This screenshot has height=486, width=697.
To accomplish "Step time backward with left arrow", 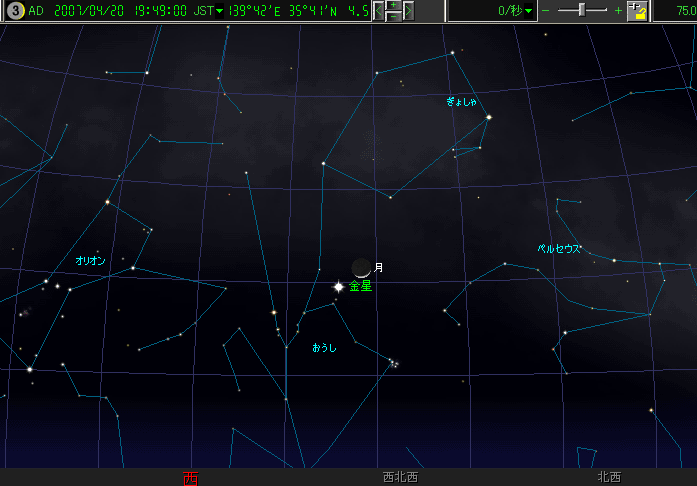I will tap(377, 11).
